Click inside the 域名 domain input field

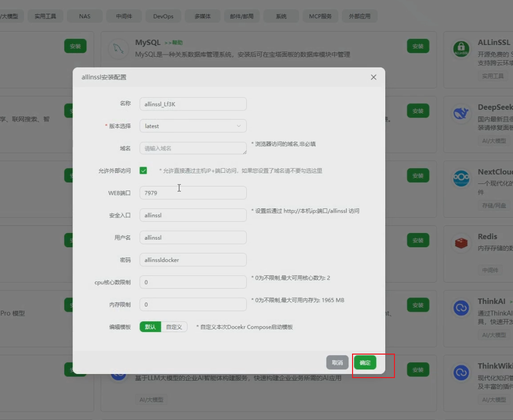tap(193, 148)
